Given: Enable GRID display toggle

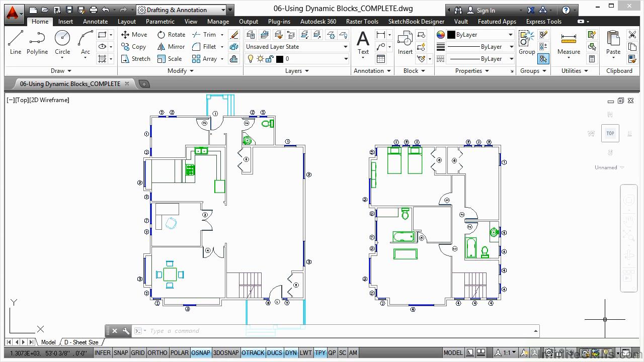Looking at the screenshot, I should (138, 353).
